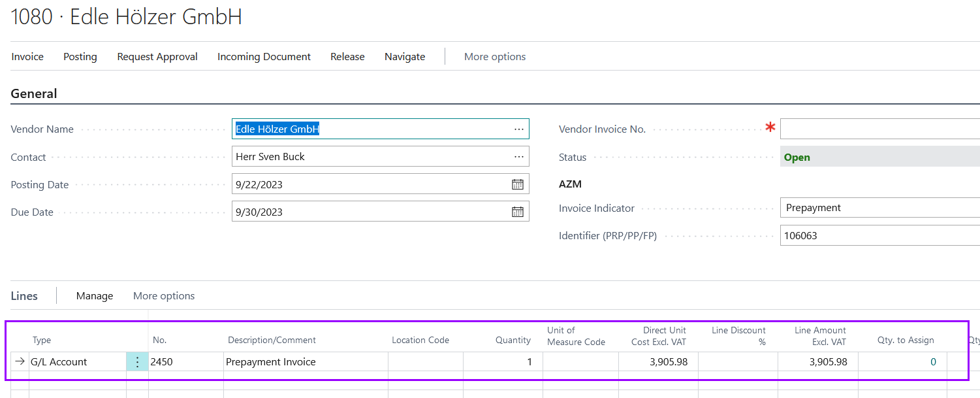This screenshot has height=398, width=980.
Task: Show More options in the top bar
Action: [x=495, y=57]
